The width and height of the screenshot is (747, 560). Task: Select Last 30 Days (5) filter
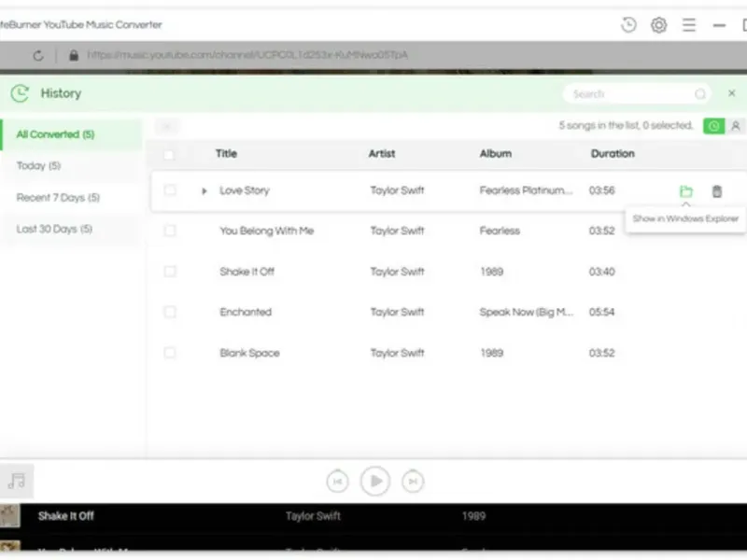point(72,229)
